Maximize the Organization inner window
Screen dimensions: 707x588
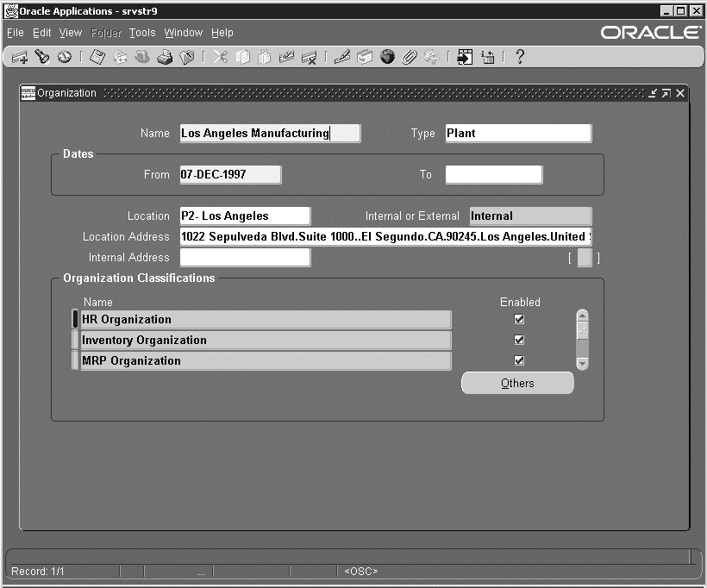(x=666, y=93)
